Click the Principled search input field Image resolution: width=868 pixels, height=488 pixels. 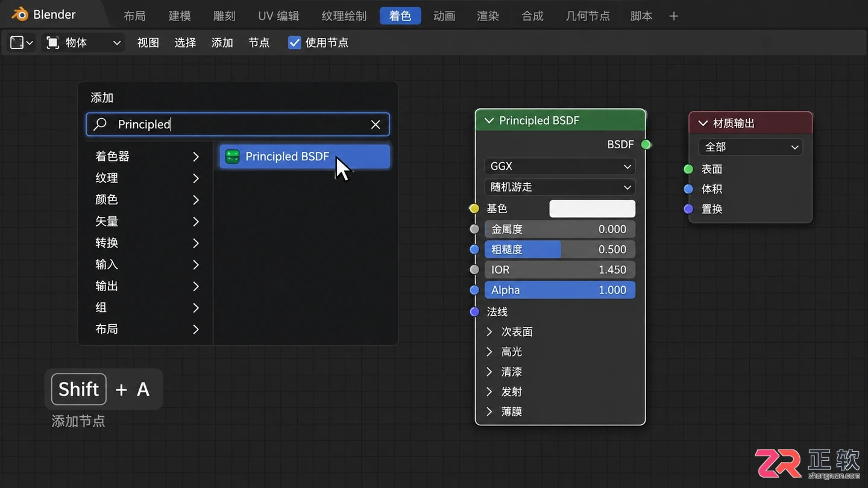pyautogui.click(x=237, y=124)
